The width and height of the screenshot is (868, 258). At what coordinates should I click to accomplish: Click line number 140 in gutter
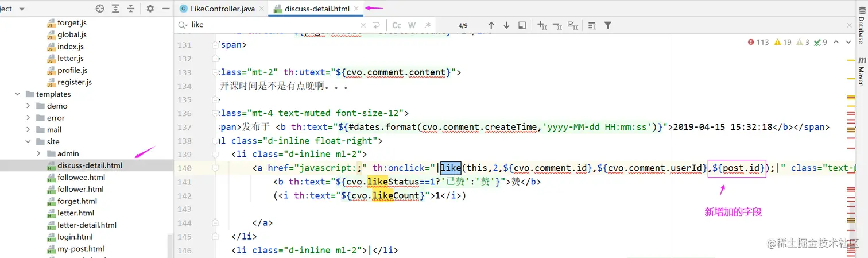[x=184, y=168]
